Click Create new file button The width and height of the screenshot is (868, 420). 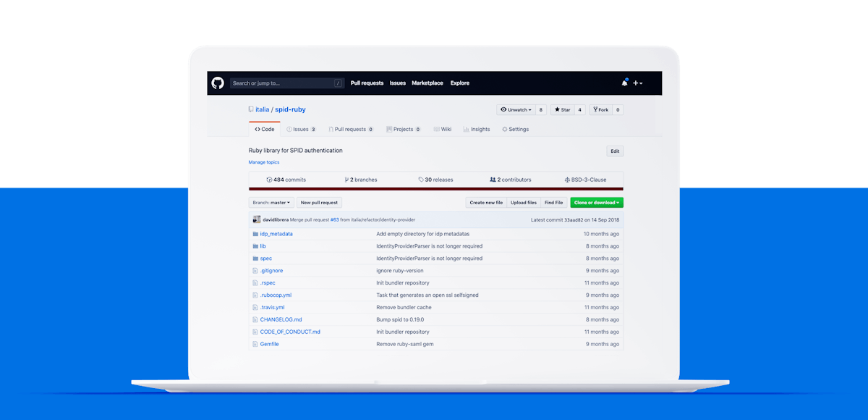486,203
